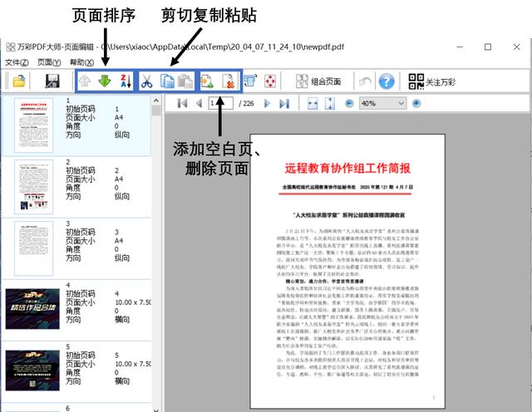Open the 帮助 menu

[x=81, y=62]
